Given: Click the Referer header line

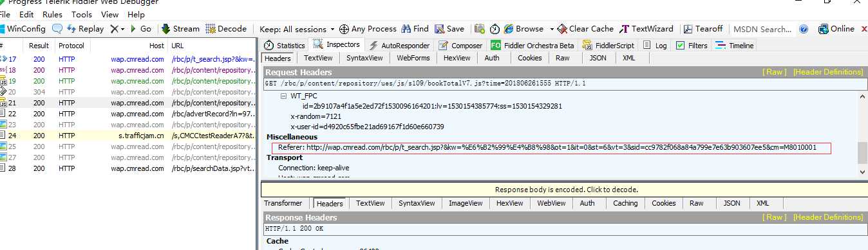Looking at the screenshot, I should coord(547,147).
